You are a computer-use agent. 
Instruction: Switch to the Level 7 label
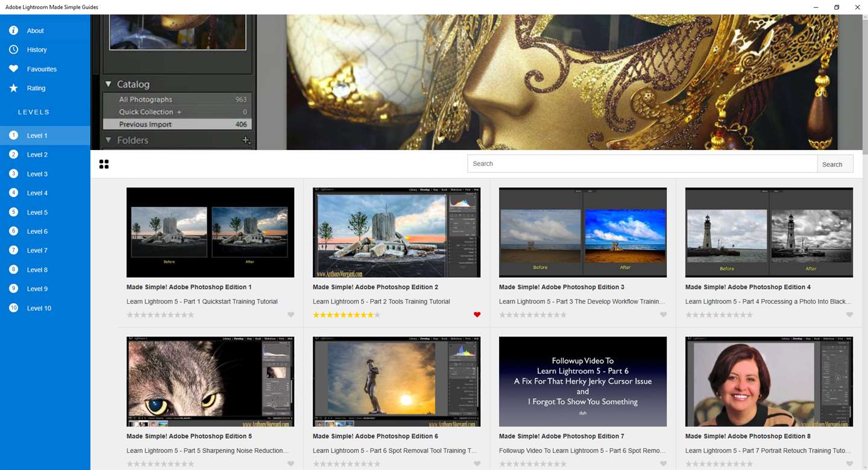click(37, 251)
